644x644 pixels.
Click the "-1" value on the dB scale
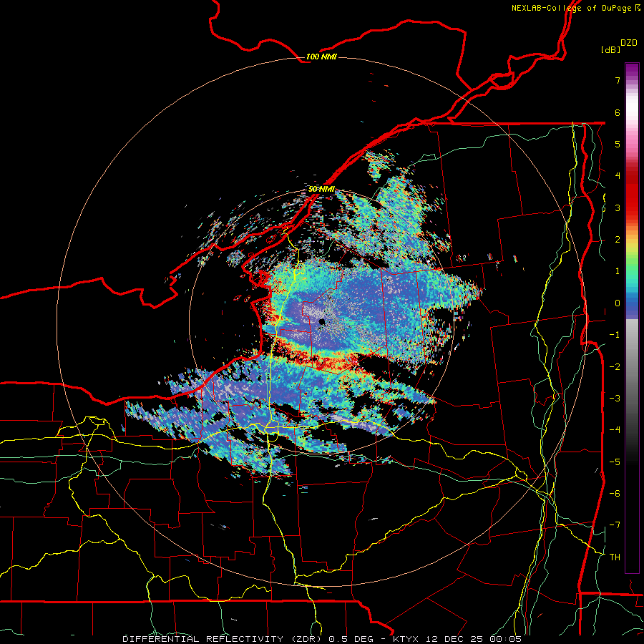point(615,335)
